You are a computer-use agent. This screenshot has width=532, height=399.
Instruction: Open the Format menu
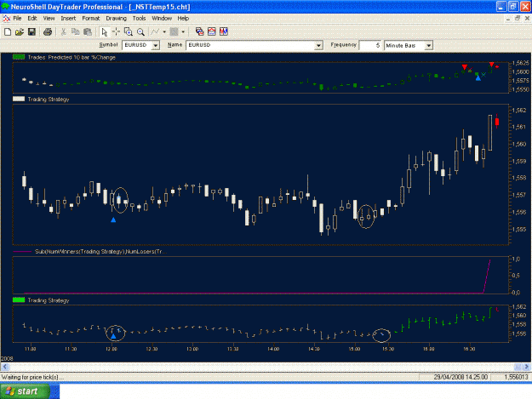click(x=91, y=19)
